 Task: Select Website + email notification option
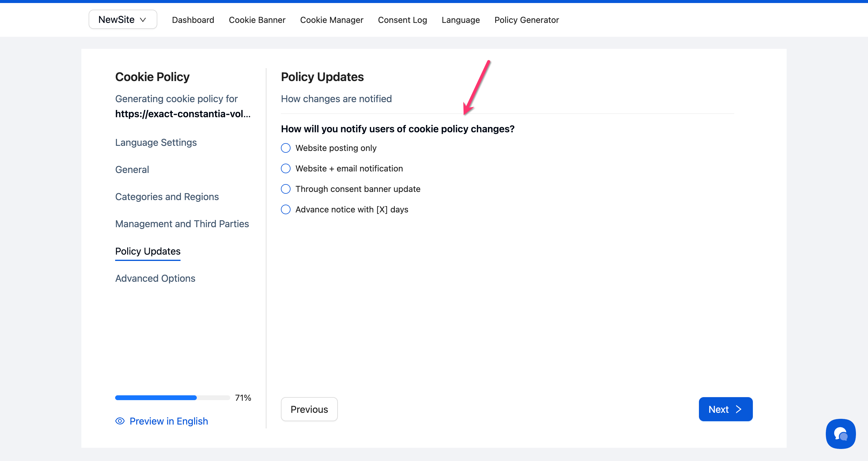coord(286,168)
